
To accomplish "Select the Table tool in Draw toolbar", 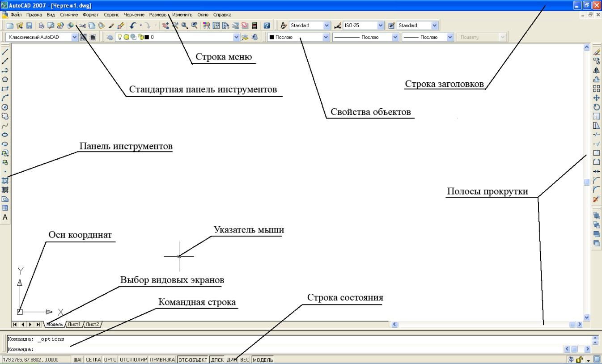I will (5, 208).
